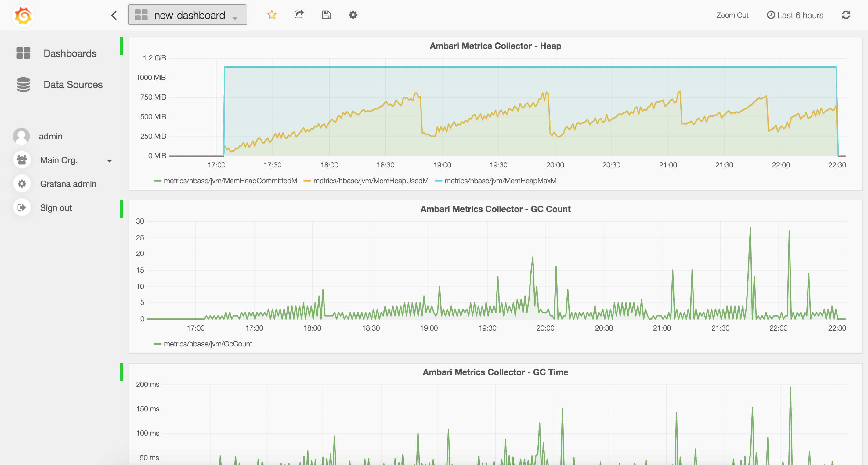
Task: Save dashboard using the floppy disk icon
Action: click(x=326, y=15)
